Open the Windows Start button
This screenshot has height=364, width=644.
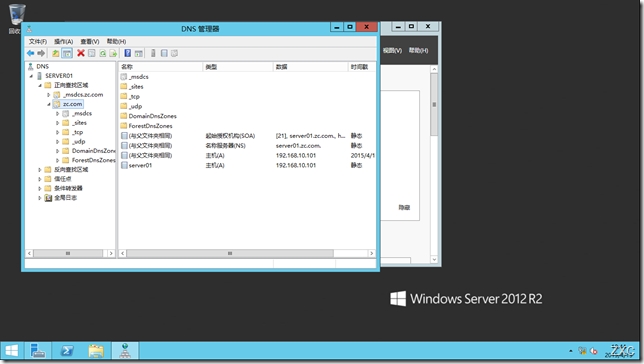[x=12, y=351]
